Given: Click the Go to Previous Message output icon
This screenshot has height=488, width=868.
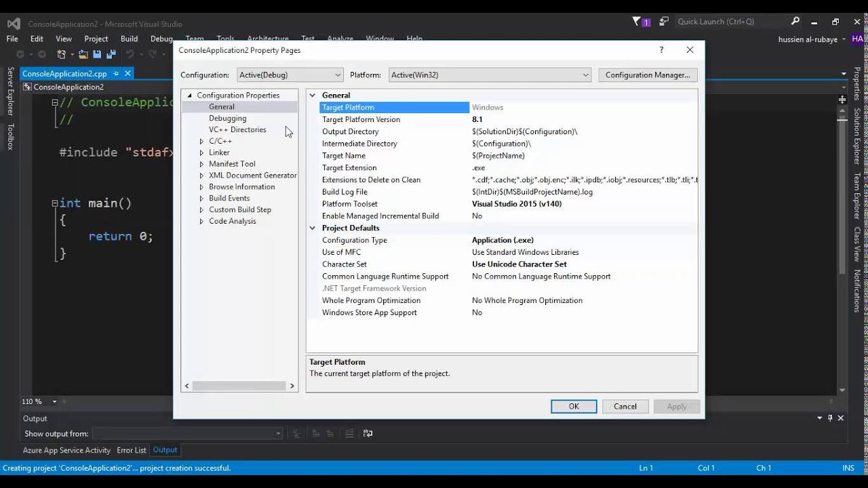Looking at the screenshot, I should [316, 434].
